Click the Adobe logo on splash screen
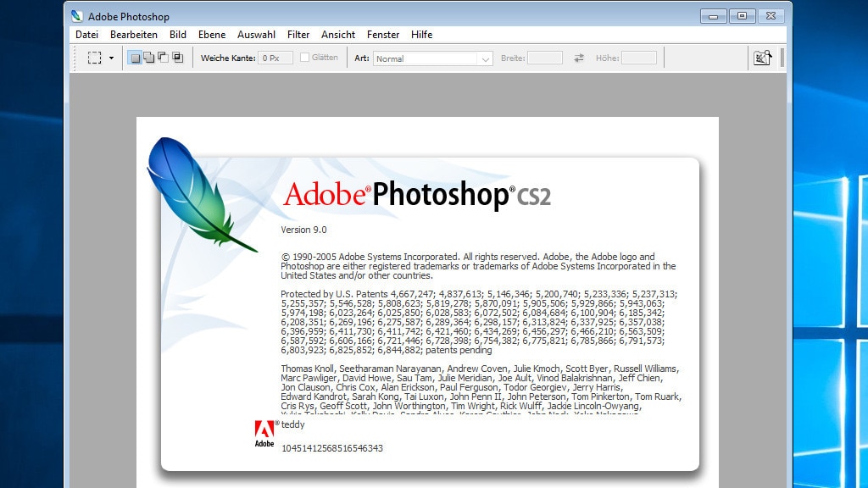 pyautogui.click(x=264, y=433)
